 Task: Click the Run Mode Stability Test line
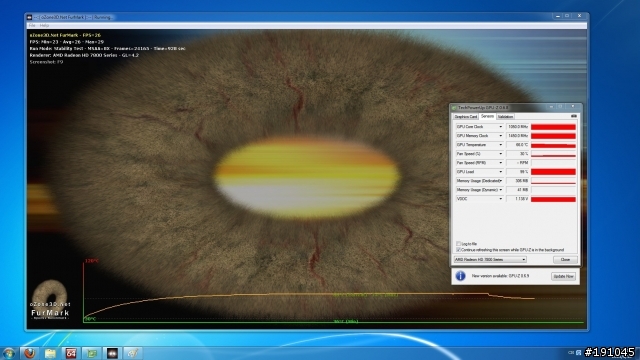tap(107, 49)
